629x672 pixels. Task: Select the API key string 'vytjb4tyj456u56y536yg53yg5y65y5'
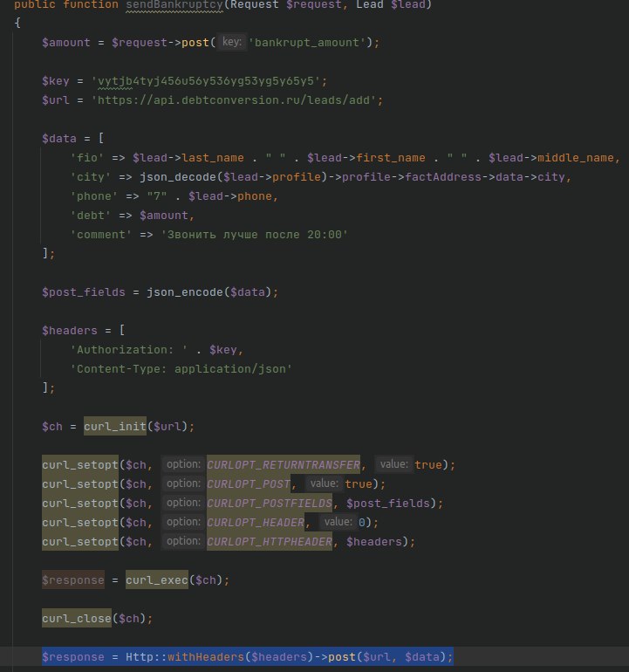point(206,81)
